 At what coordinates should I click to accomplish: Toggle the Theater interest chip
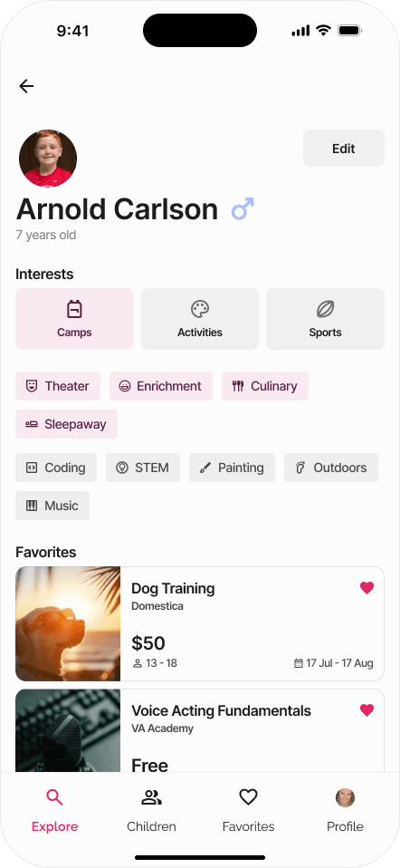[x=58, y=386]
